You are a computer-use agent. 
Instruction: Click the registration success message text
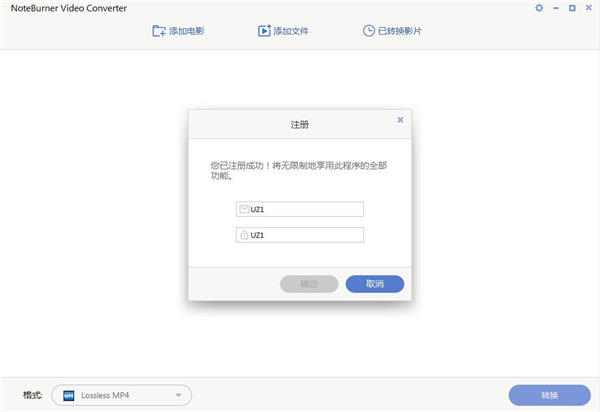tap(298, 170)
